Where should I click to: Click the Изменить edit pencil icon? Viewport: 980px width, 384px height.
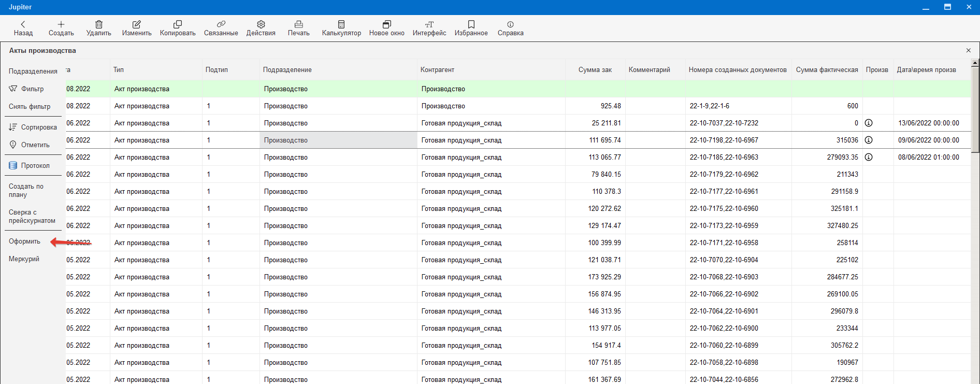point(137,24)
